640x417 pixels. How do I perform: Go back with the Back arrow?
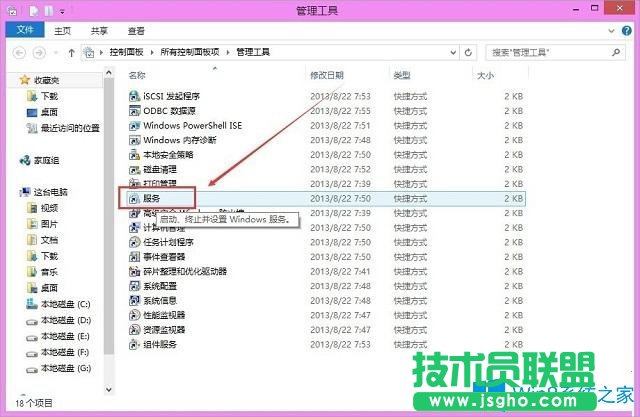point(19,52)
